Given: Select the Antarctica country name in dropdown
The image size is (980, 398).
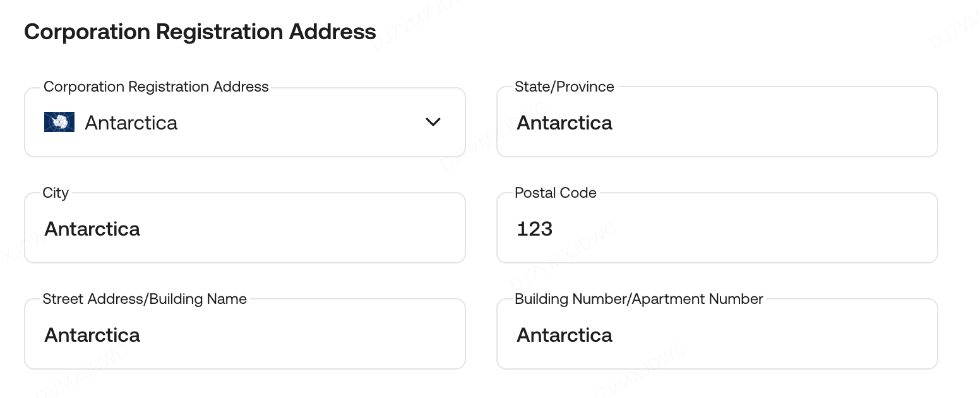Looking at the screenshot, I should click(131, 123).
